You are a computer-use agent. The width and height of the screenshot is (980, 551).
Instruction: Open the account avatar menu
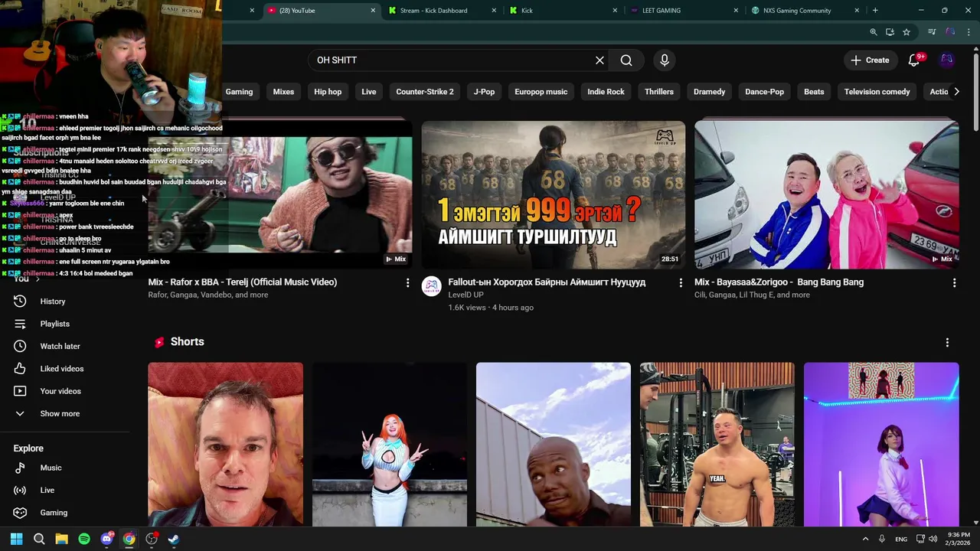947,60
